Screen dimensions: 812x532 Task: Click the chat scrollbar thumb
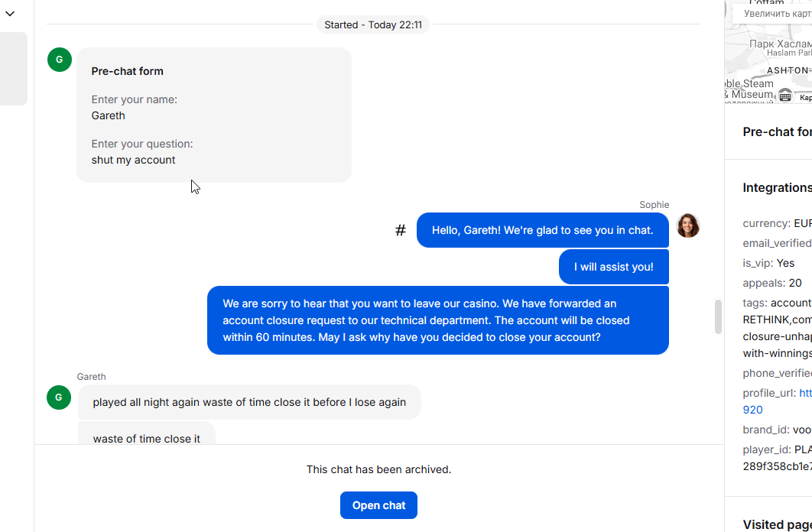(718, 316)
